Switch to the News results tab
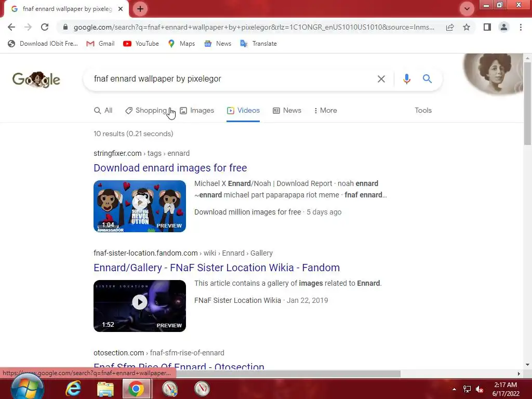532x399 pixels. click(287, 110)
